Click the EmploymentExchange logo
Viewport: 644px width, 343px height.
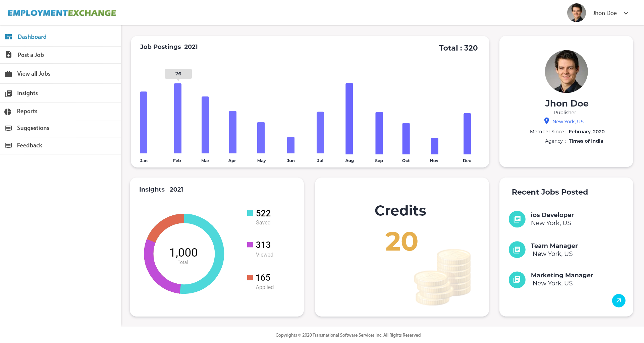pos(62,13)
